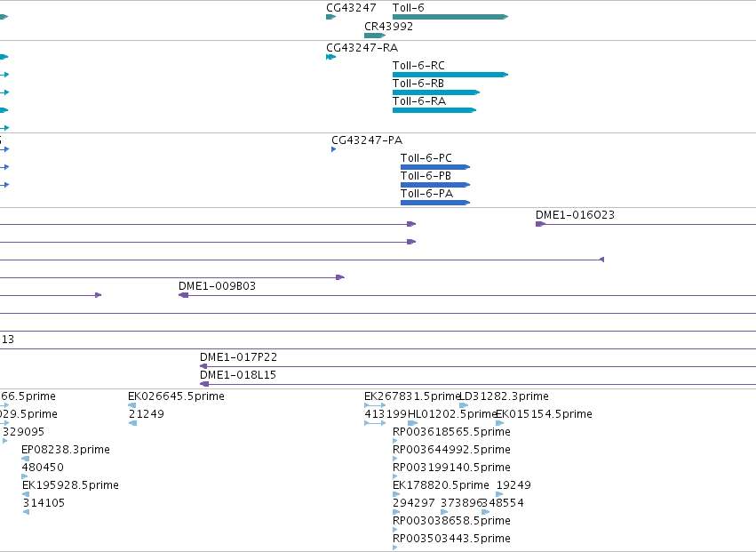Screen dimensions: 756x552
Task: Click the EP08238.3prime EST label
Action: [x=66, y=450]
